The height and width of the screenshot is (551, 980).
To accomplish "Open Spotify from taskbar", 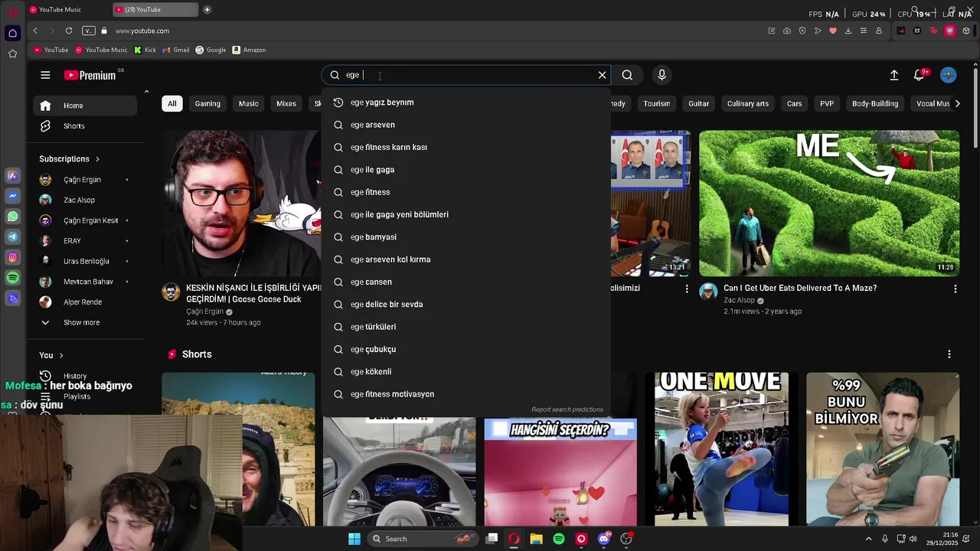I will pos(559,539).
